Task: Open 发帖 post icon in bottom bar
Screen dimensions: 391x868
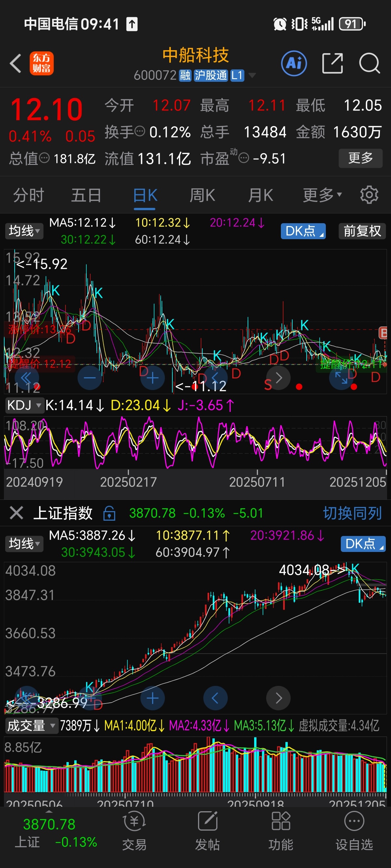Action: 208,831
